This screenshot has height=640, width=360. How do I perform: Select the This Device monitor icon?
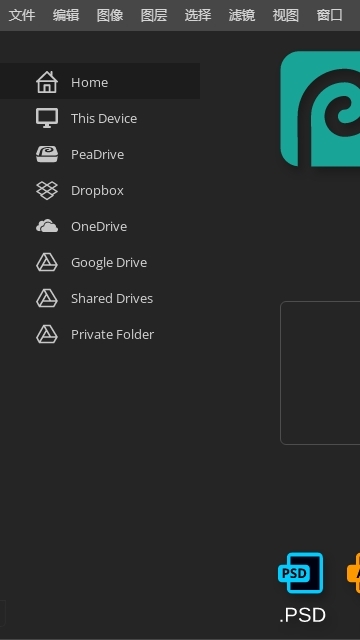coord(47,118)
